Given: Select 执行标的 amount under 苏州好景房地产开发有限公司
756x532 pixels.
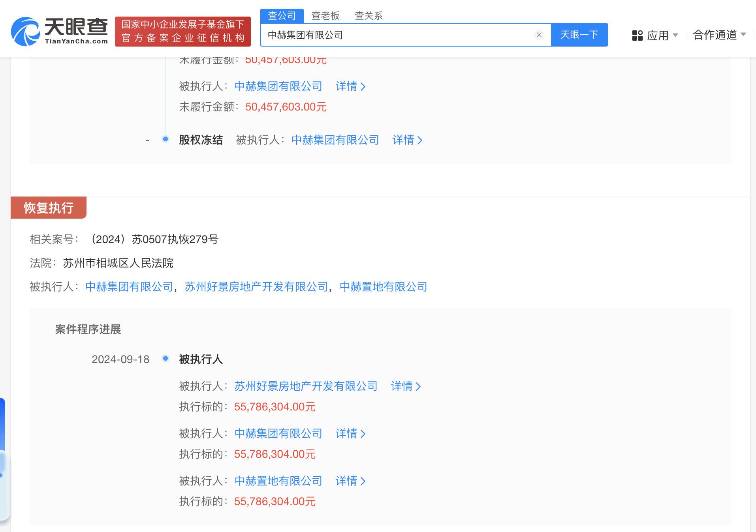Looking at the screenshot, I should (275, 406).
